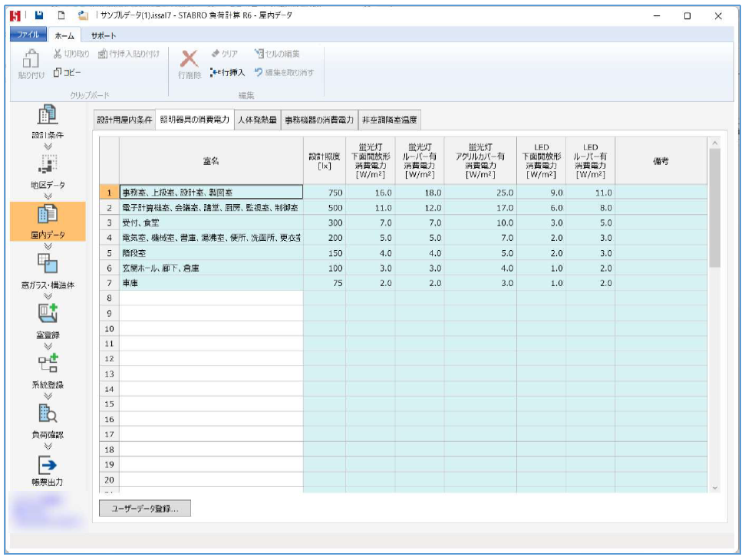The image size is (745, 560).
Task: Click the new document icon in title bar
Action: (61, 15)
